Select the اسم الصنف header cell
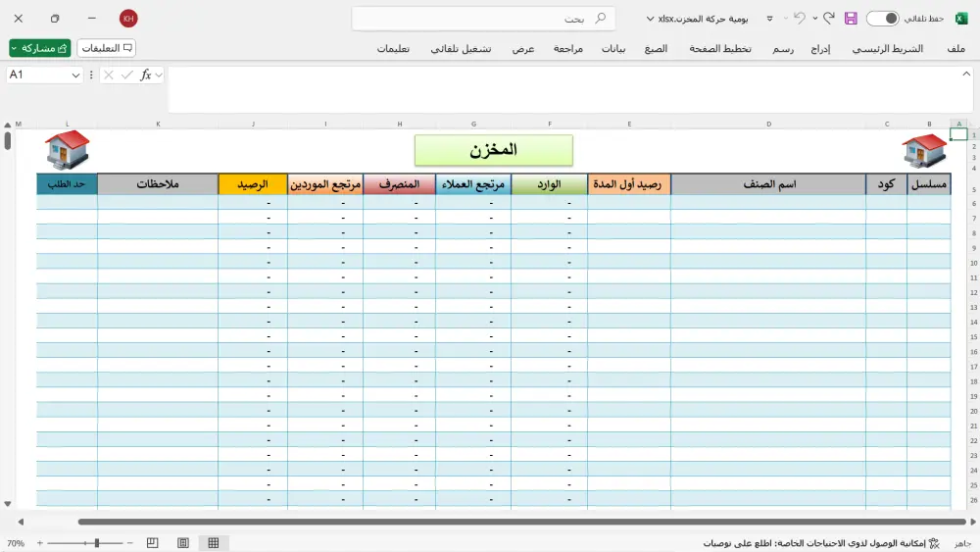This screenshot has width=980, height=552. click(x=768, y=184)
